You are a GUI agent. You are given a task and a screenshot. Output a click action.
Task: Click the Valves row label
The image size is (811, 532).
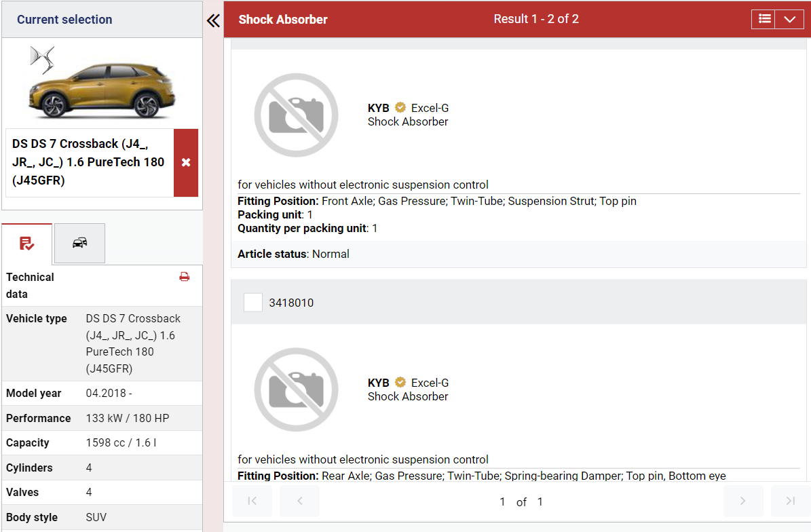22,492
